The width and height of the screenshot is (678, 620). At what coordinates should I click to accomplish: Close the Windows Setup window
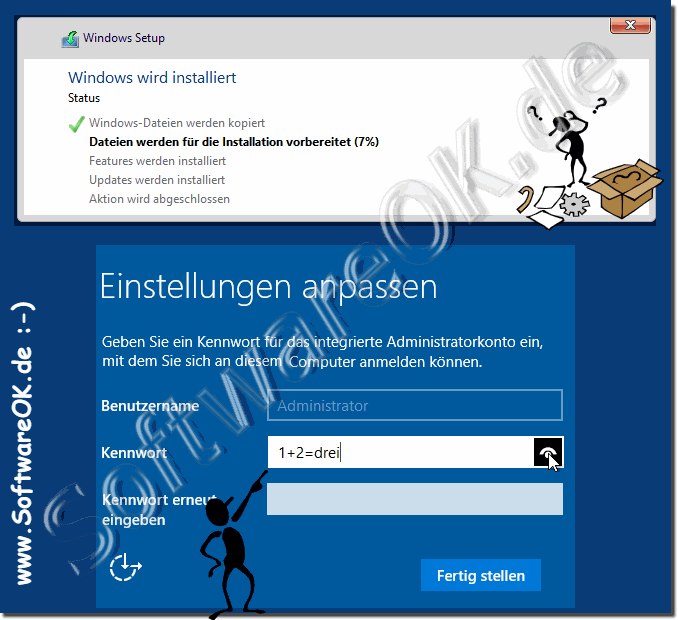(x=630, y=25)
